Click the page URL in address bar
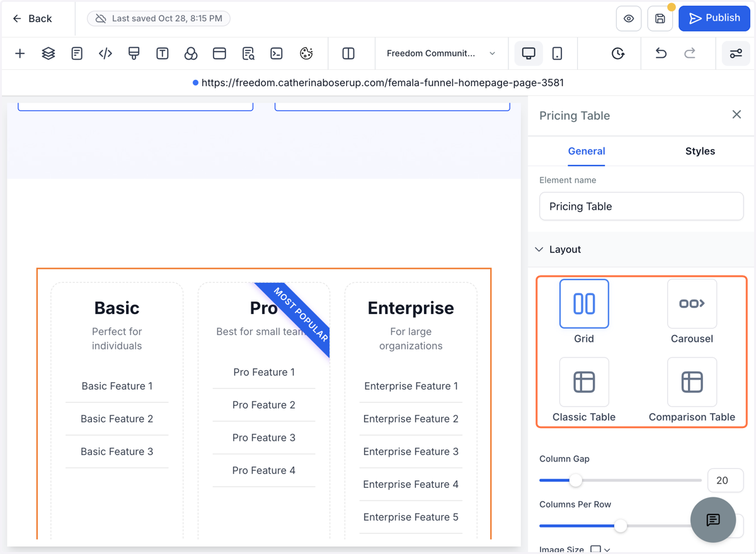This screenshot has height=554, width=756. (382, 82)
